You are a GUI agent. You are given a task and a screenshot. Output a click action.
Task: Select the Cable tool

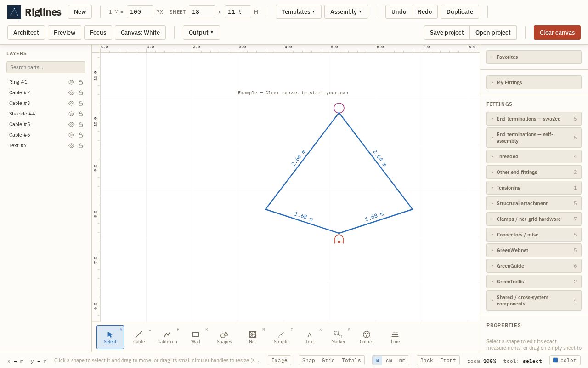click(139, 337)
